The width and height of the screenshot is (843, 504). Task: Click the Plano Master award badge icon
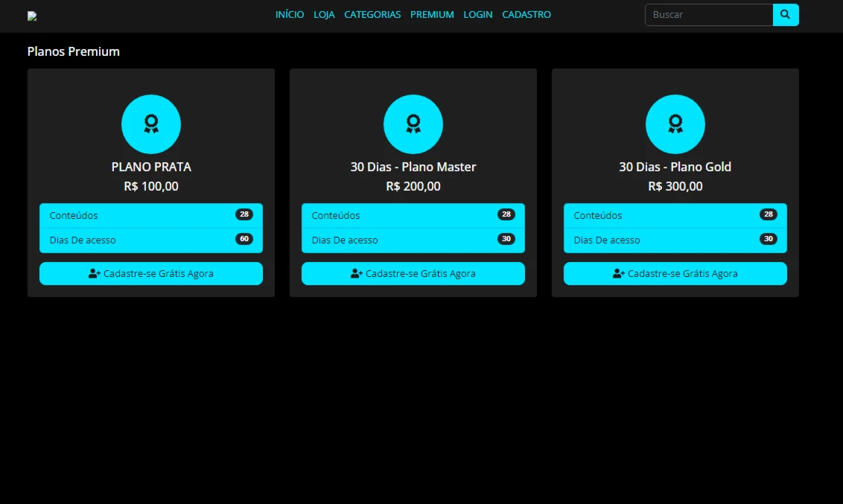point(413,124)
